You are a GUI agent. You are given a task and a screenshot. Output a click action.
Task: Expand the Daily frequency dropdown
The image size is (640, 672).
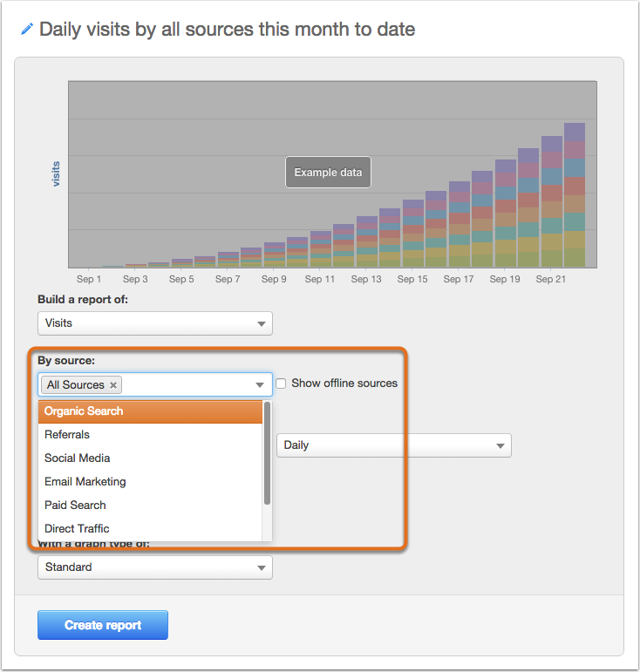[x=394, y=445]
